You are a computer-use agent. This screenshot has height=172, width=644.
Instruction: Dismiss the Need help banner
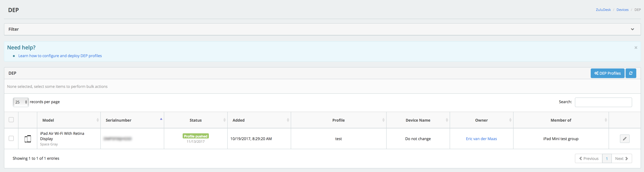pos(636,48)
